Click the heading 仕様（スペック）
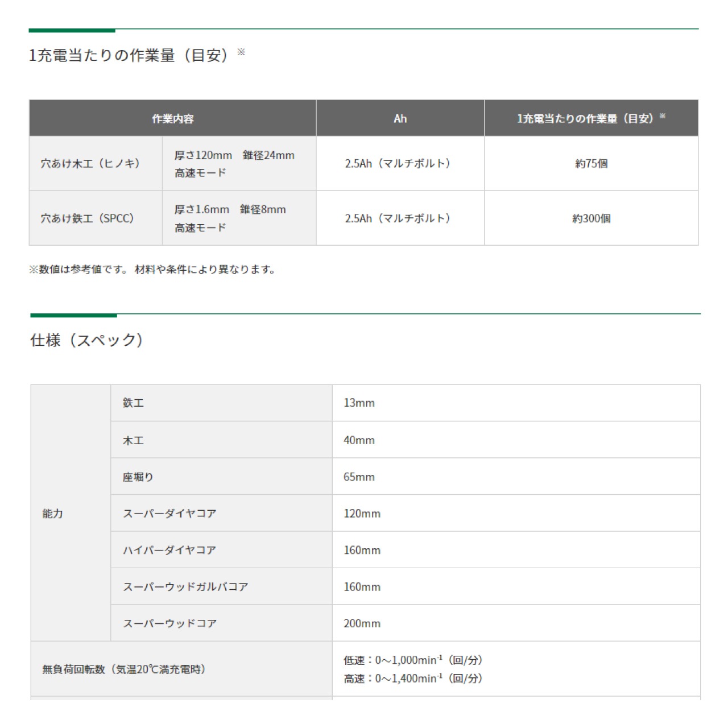728x728 pixels. tap(86, 340)
